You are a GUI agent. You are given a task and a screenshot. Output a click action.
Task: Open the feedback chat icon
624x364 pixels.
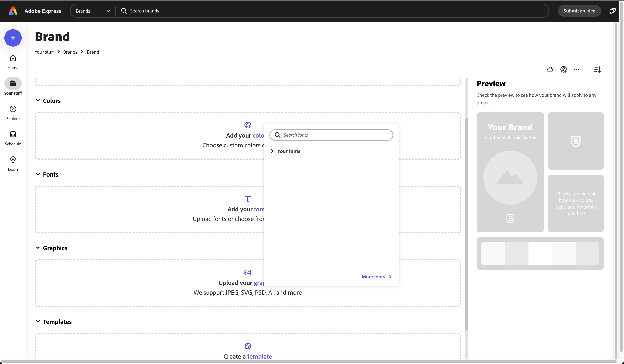[x=612, y=11]
